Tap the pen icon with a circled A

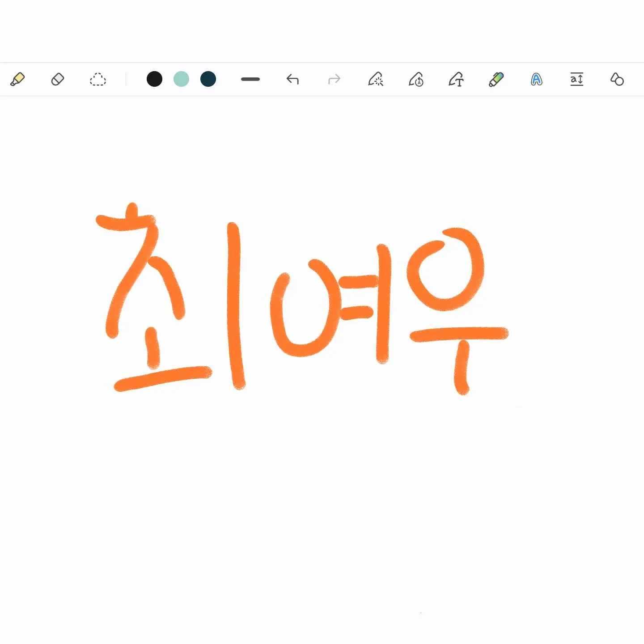click(416, 79)
